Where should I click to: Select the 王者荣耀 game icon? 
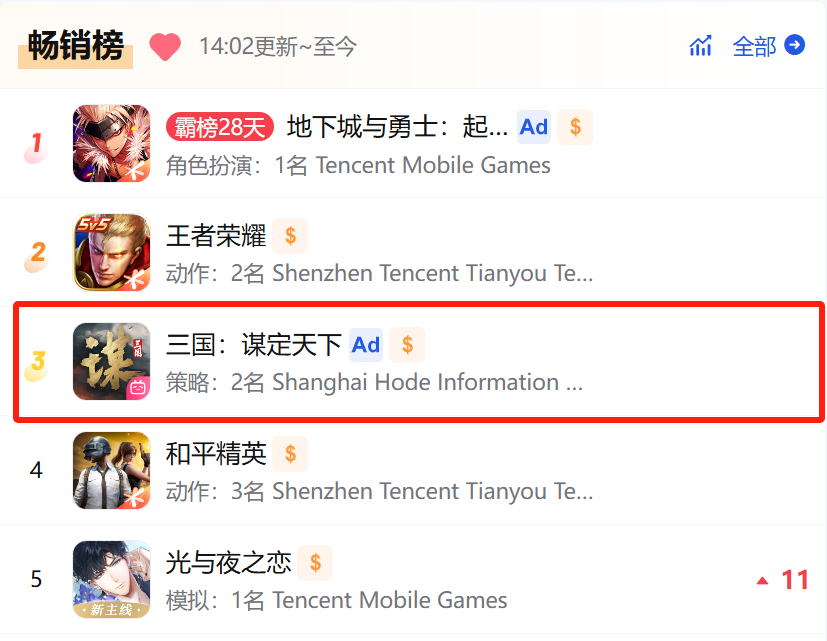[x=111, y=252]
